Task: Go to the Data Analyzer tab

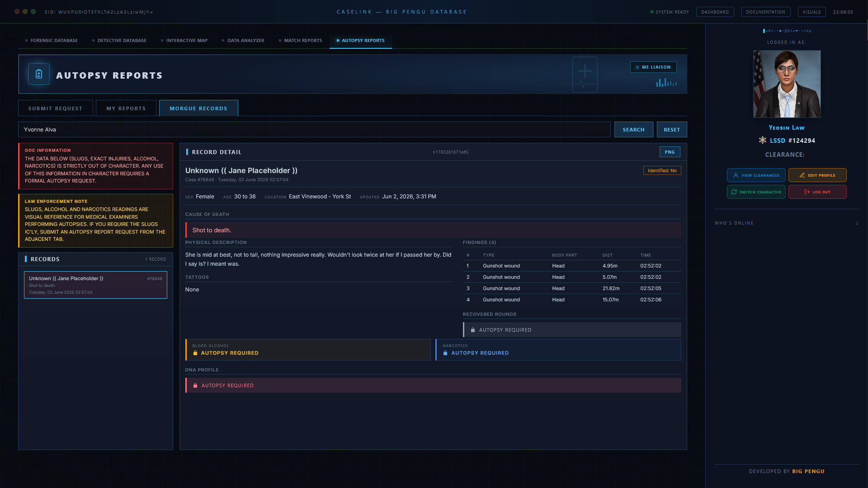Action: pos(243,41)
